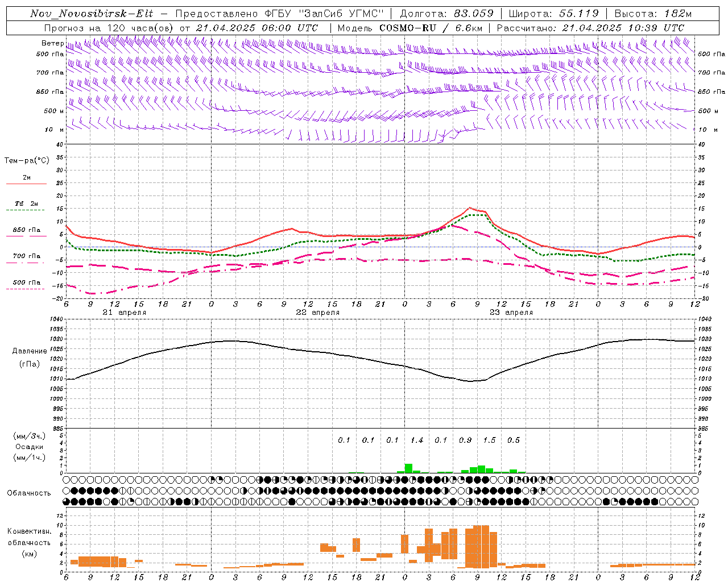Click the precipitation value 1.4
Image resolution: width=728 pixels, height=582 pixels.
tap(416, 440)
